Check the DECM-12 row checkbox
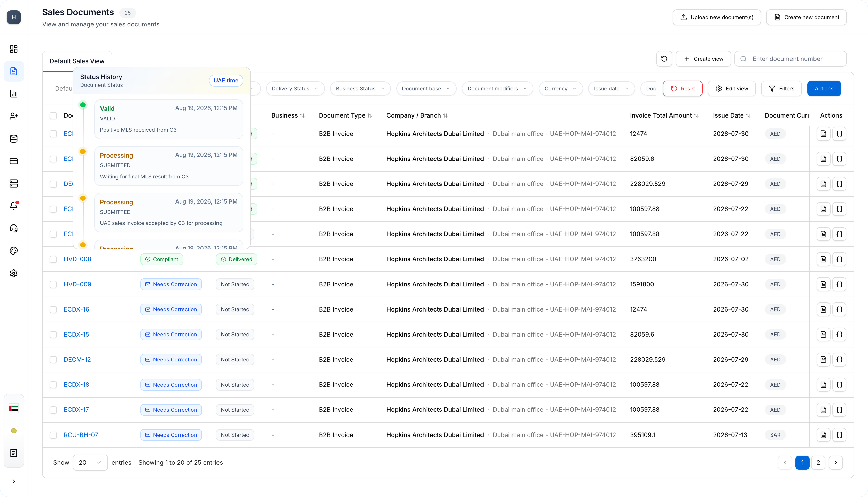This screenshot has height=497, width=868. [53, 360]
